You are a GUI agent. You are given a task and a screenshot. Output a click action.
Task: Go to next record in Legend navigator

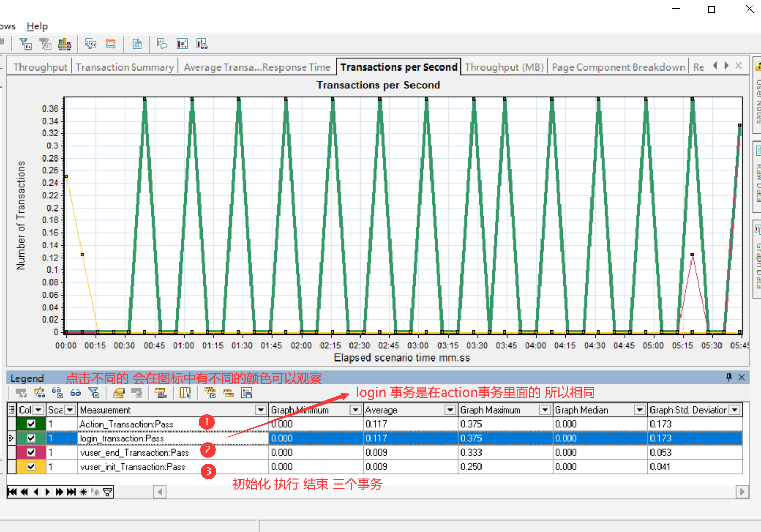pos(47,492)
